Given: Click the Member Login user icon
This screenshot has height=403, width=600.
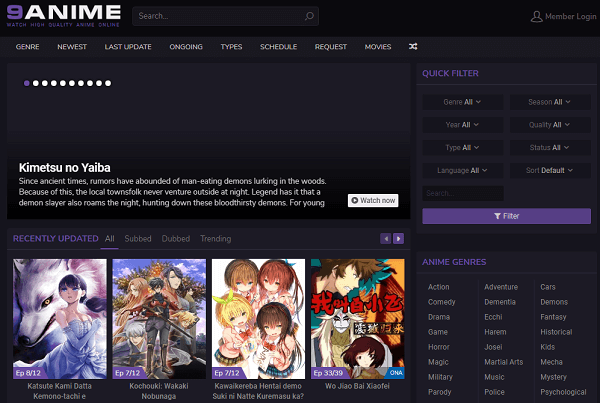Looking at the screenshot, I should pyautogui.click(x=536, y=16).
